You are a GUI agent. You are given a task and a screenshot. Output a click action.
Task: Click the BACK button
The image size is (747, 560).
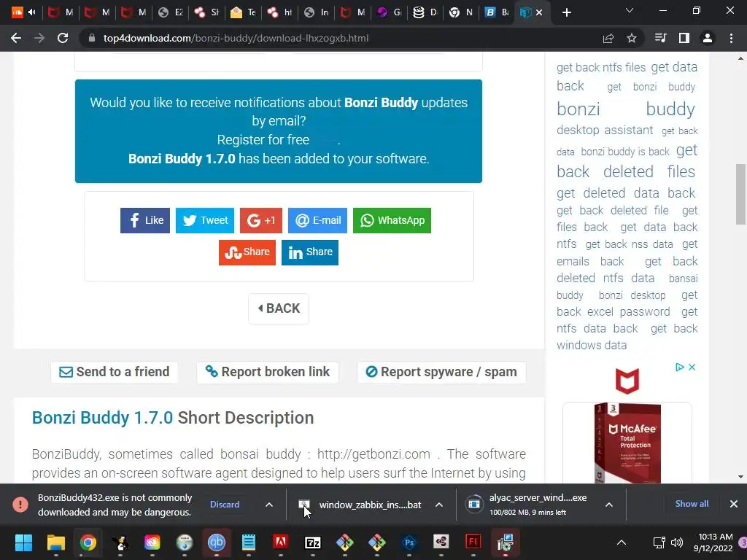tap(279, 308)
